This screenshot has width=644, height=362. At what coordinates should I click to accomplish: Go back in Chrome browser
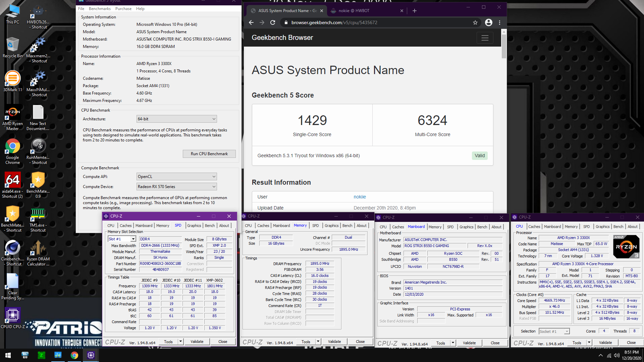click(x=251, y=22)
